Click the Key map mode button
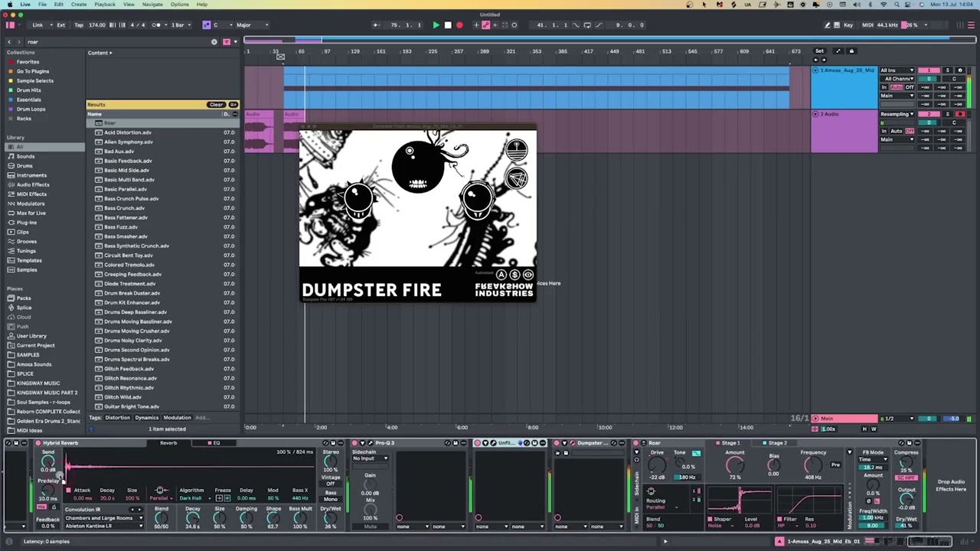Image resolution: width=980 pixels, height=551 pixels. click(848, 25)
